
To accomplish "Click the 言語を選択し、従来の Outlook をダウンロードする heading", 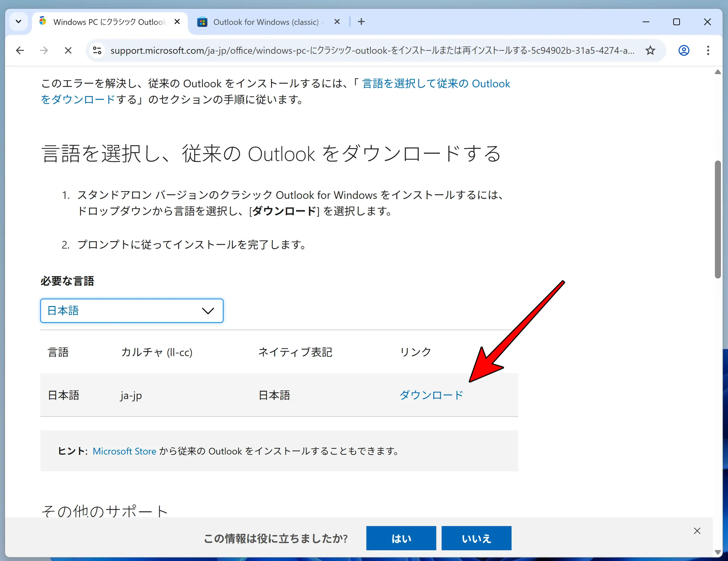I will click(271, 154).
